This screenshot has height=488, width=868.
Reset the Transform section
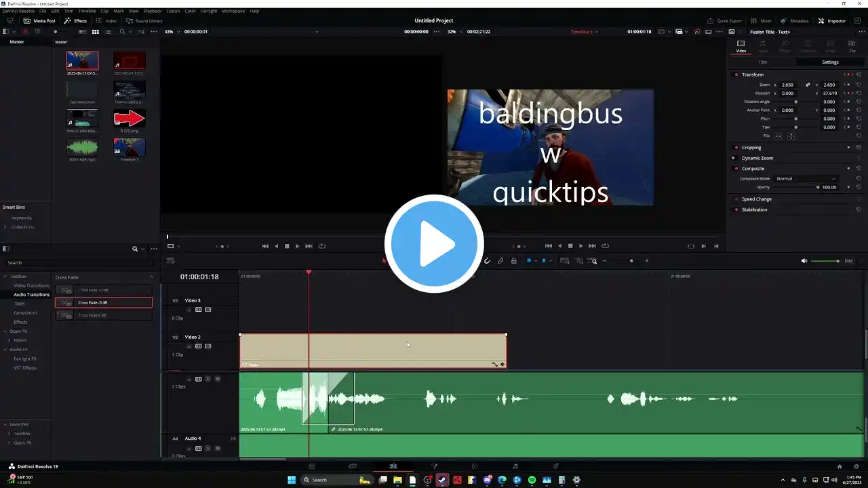[x=859, y=75]
